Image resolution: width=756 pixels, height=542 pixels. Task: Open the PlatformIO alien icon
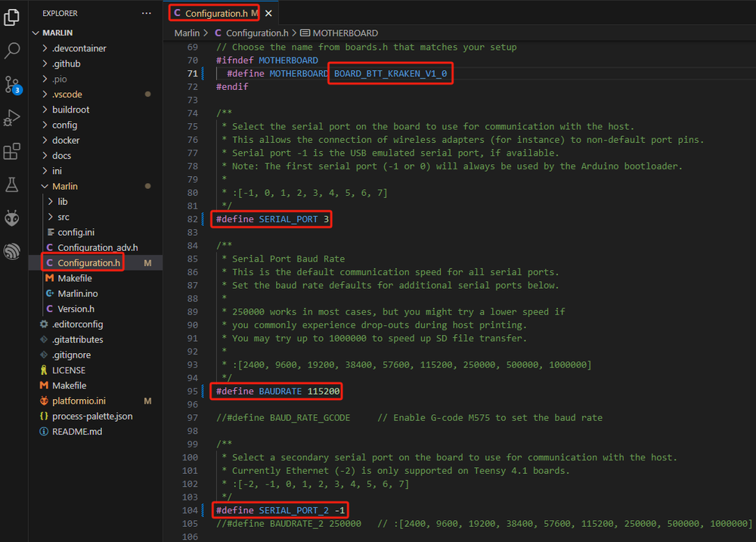[12, 218]
